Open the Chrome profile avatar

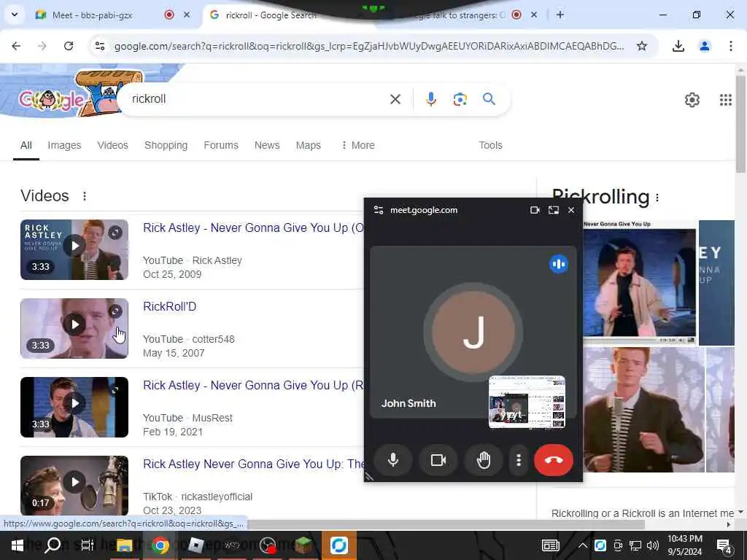pos(704,46)
